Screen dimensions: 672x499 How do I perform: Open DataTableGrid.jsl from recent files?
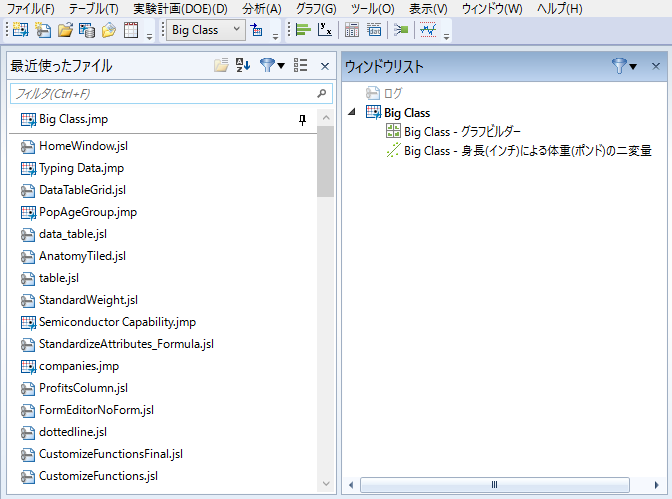[82, 190]
